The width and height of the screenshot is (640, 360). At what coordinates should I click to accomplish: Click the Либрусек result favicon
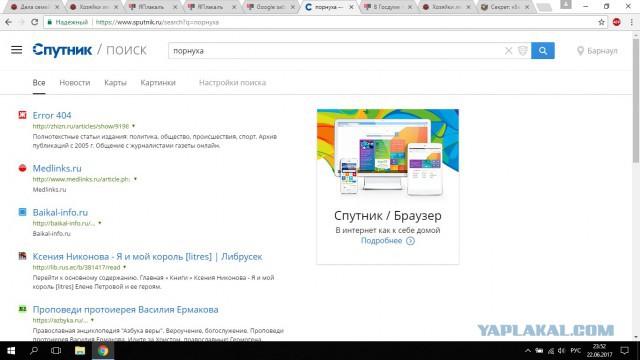pyautogui.click(x=22, y=256)
